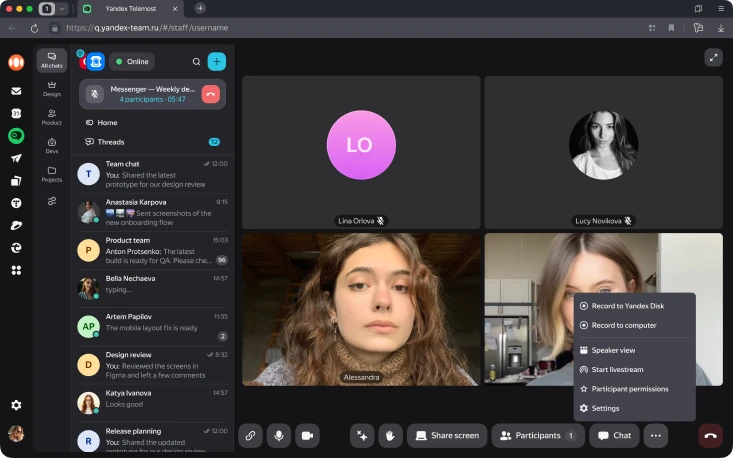The width and height of the screenshot is (733, 458).
Task: Open browser hamburger menu
Action: [721, 8]
